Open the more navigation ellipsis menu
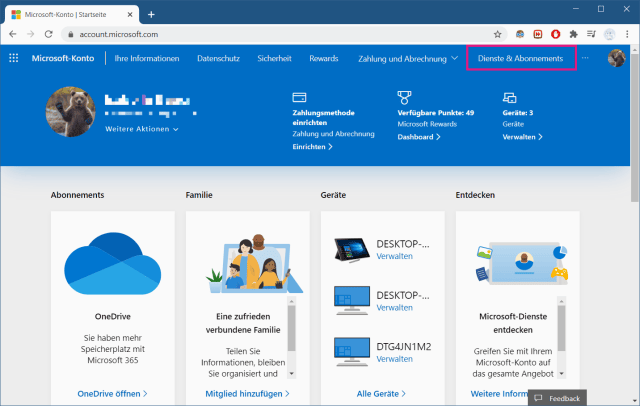 (585, 58)
